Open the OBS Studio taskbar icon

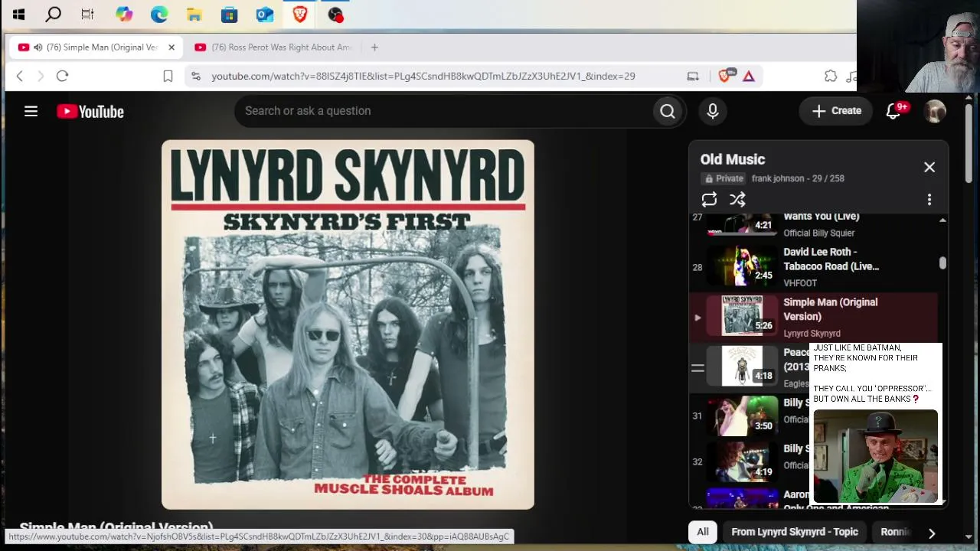click(x=335, y=14)
